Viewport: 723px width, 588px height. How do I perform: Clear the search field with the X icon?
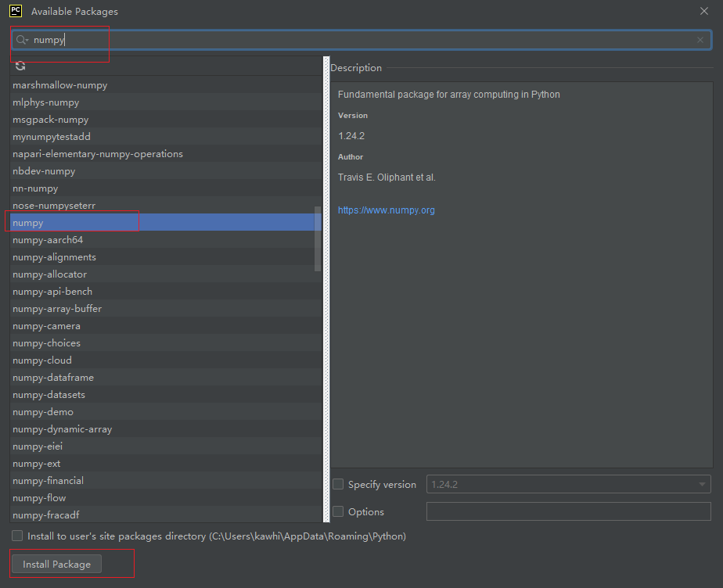coord(700,40)
